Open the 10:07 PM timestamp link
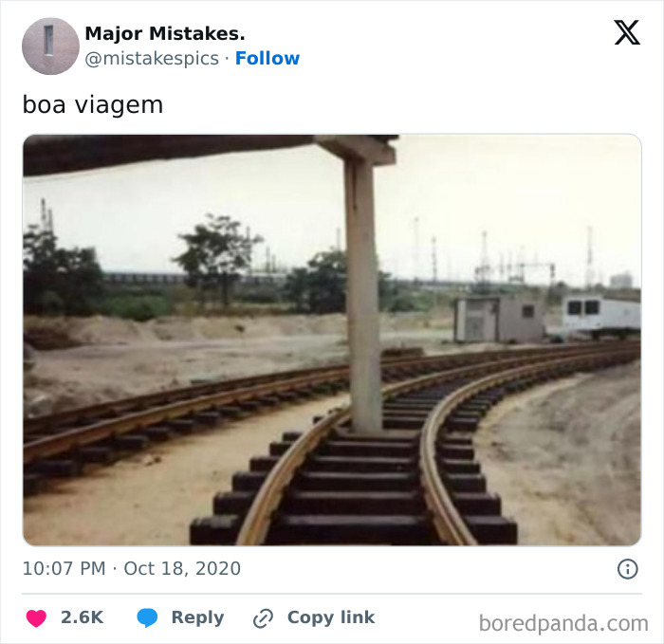The width and height of the screenshot is (664, 644). 64,569
